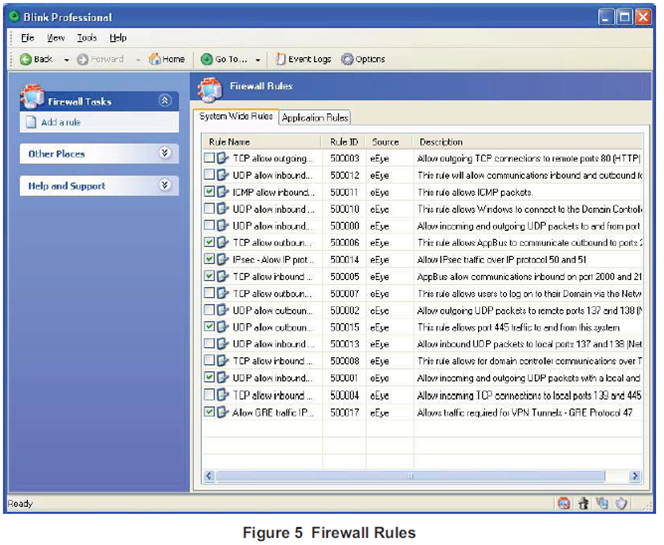Viewport: 664px width, 545px height.
Task: Uncheck the IPsec Allow IP protocol rule
Action: 209,259
